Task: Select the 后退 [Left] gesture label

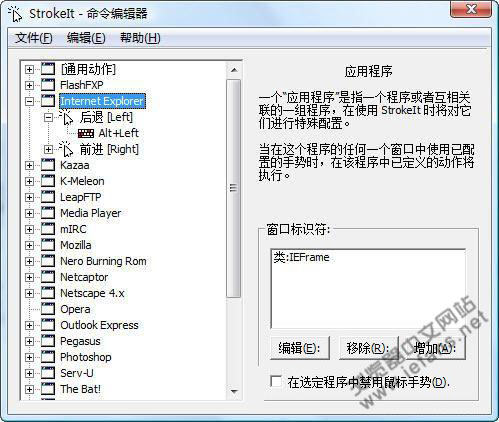Action: [x=106, y=117]
